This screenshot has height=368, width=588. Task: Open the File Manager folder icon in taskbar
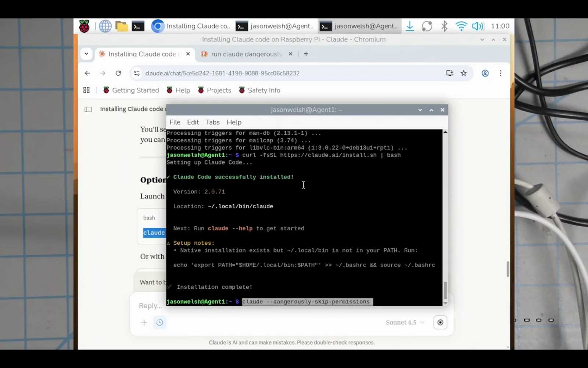(x=122, y=26)
